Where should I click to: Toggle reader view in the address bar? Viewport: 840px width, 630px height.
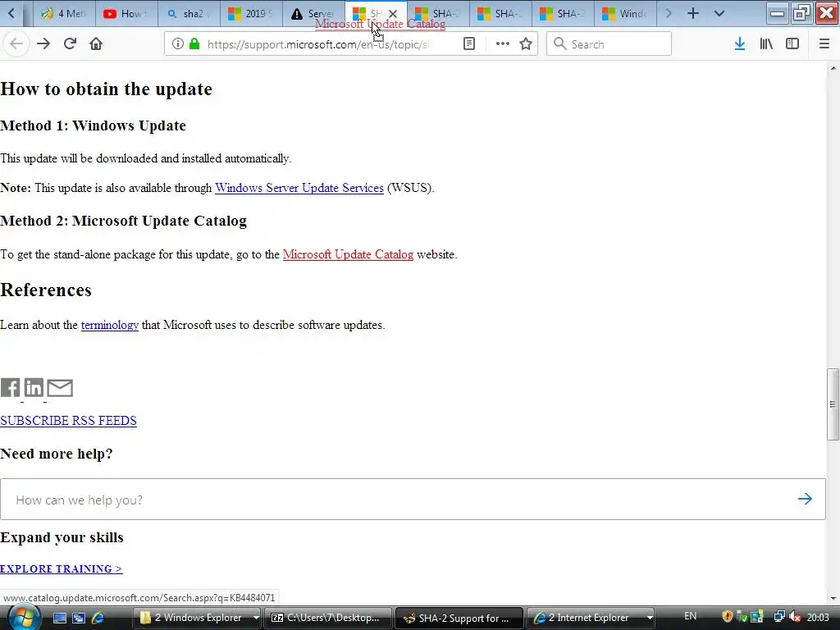pyautogui.click(x=468, y=44)
